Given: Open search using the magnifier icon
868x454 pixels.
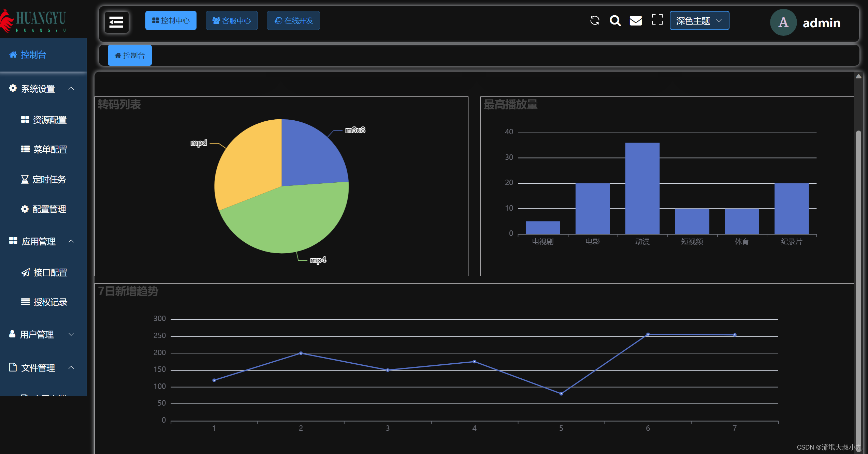Looking at the screenshot, I should 616,20.
